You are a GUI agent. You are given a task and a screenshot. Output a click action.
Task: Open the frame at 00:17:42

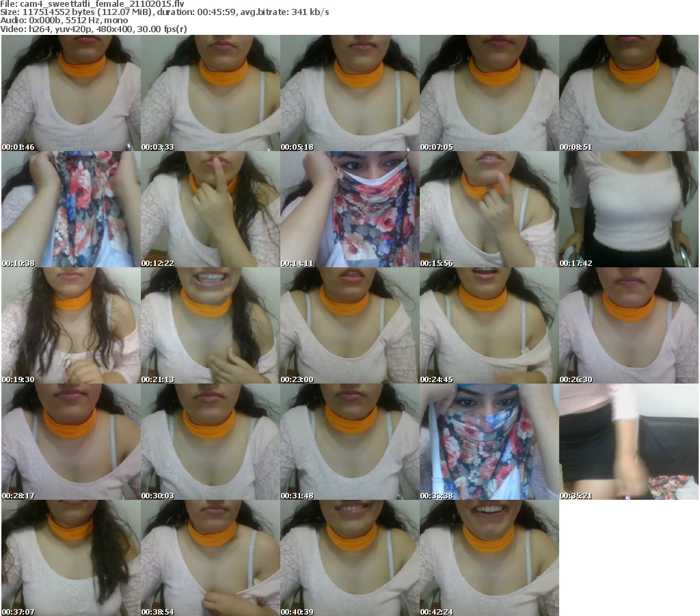coord(629,209)
